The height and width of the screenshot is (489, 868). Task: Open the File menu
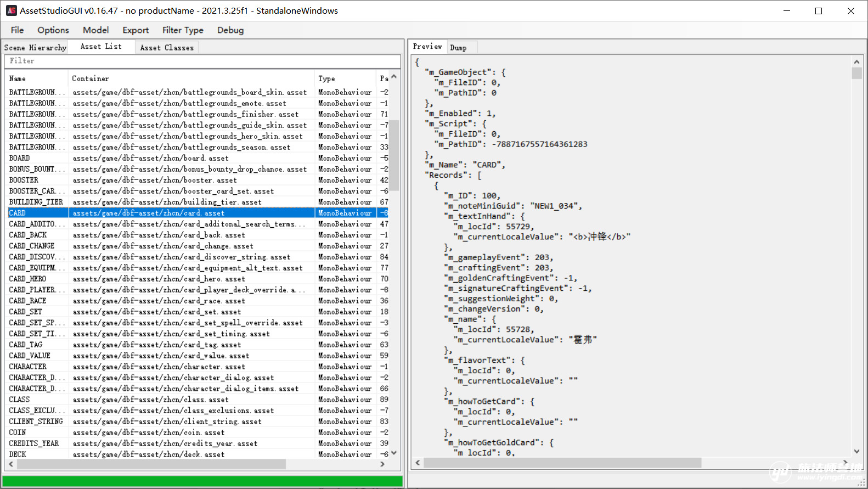(x=17, y=30)
